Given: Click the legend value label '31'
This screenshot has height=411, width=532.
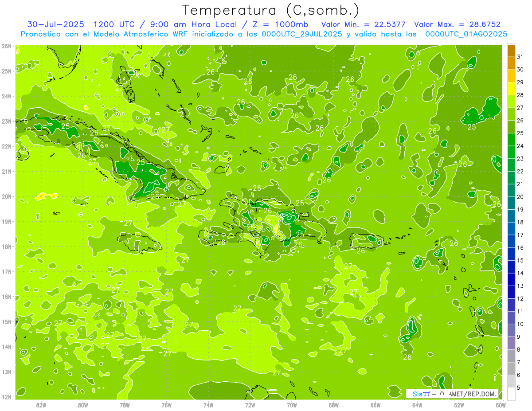Looking at the screenshot, I should coord(520,57).
